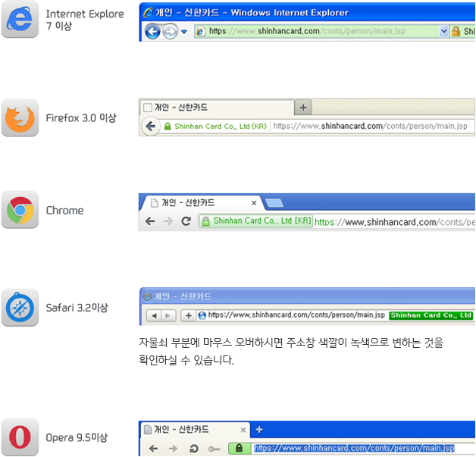Image resolution: width=476 pixels, height=457 pixels.
Task: Click the Firefox URL field
Action: click(x=370, y=127)
